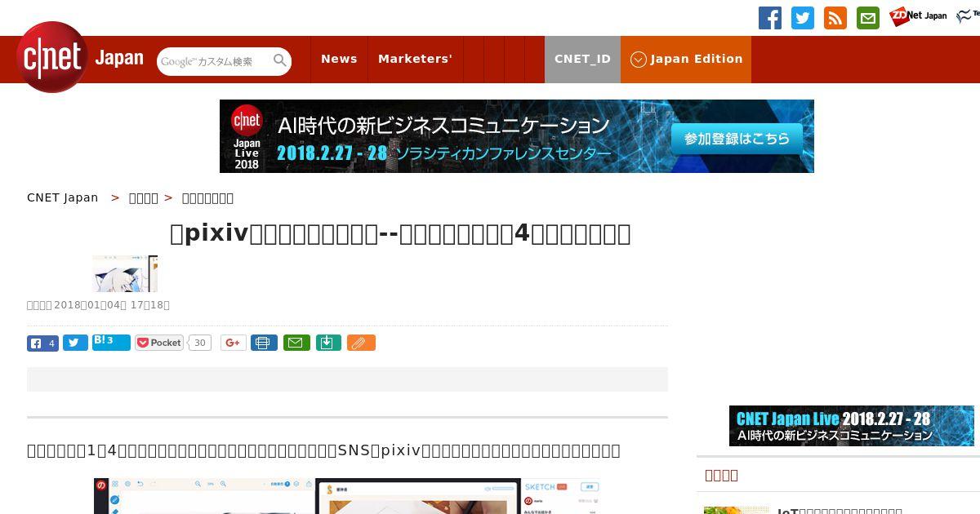
Task: Open the CNET Japan Live sidebar banner
Action: [x=852, y=426]
